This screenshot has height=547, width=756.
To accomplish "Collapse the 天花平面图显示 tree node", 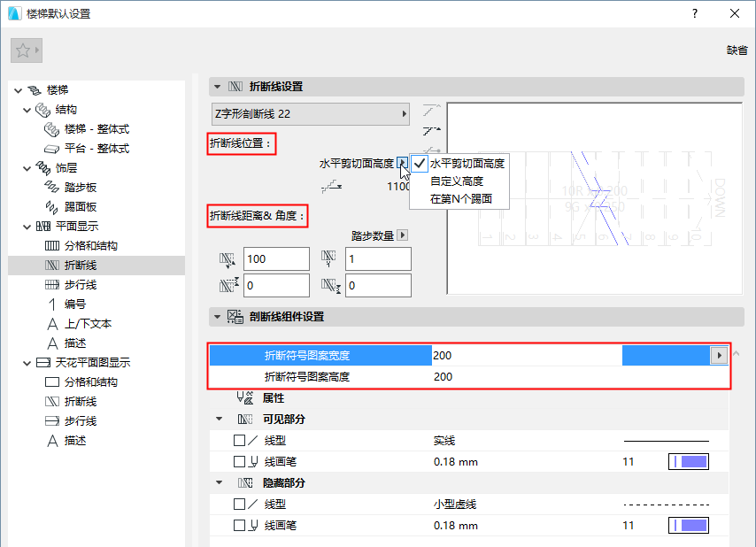I will tap(27, 363).
